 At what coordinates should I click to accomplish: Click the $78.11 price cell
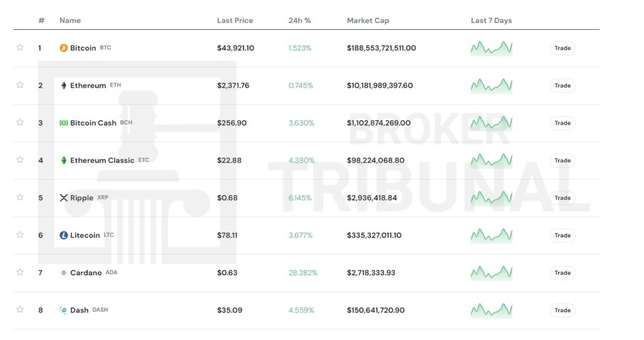227,235
